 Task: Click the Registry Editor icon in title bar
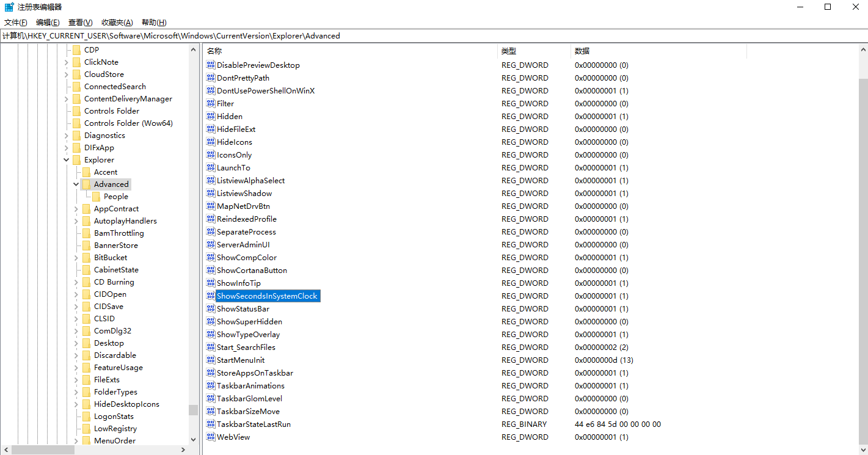pyautogui.click(x=9, y=7)
